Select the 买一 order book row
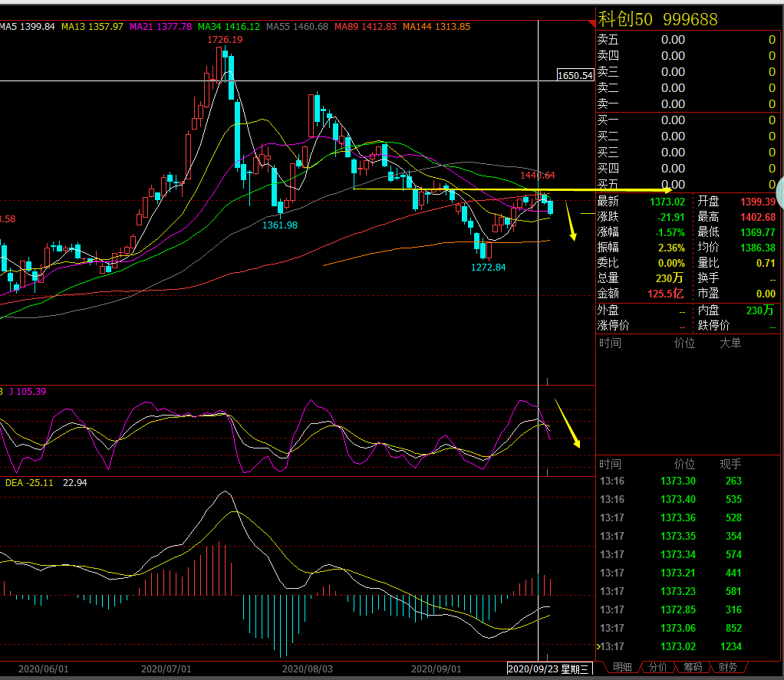784x680 pixels. (687, 120)
